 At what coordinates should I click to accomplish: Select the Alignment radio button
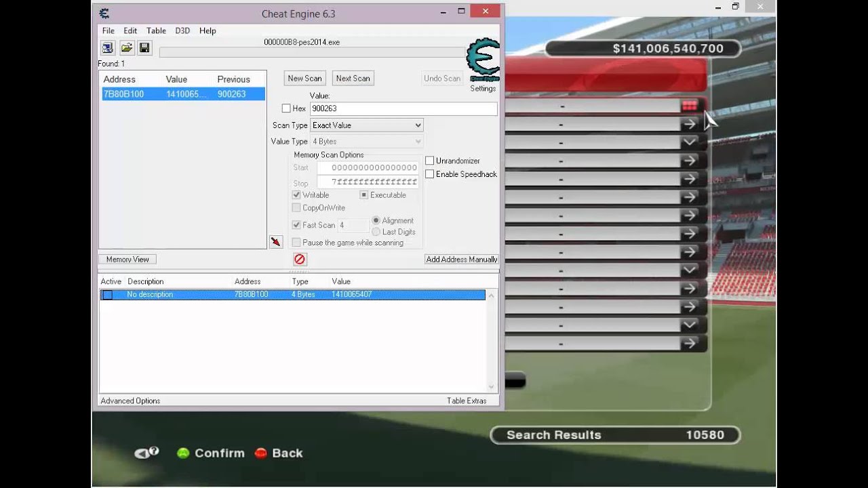376,220
